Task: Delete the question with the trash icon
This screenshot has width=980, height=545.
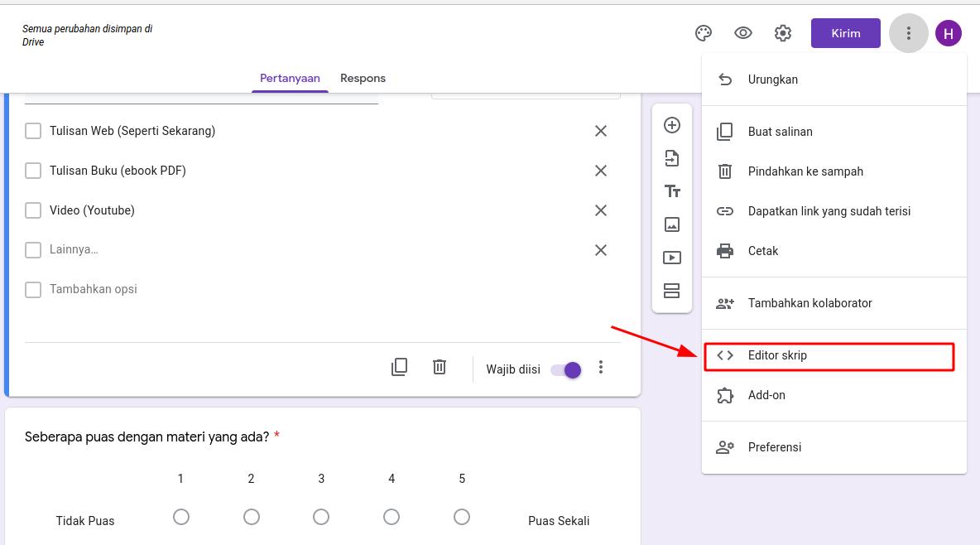Action: coord(440,367)
